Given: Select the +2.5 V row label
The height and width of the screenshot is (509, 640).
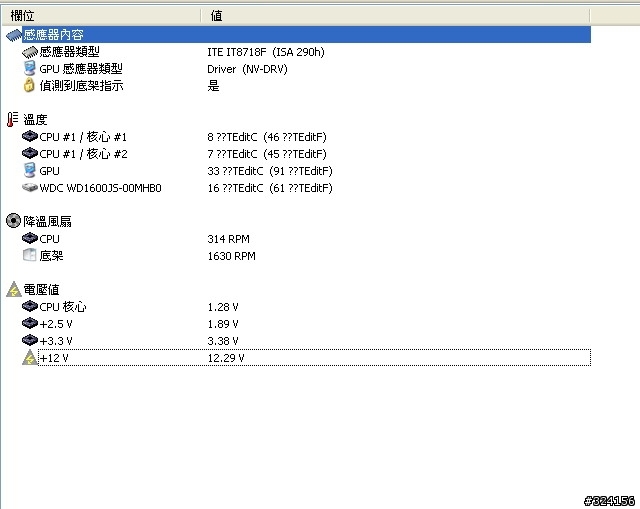Looking at the screenshot, I should click(56, 324).
